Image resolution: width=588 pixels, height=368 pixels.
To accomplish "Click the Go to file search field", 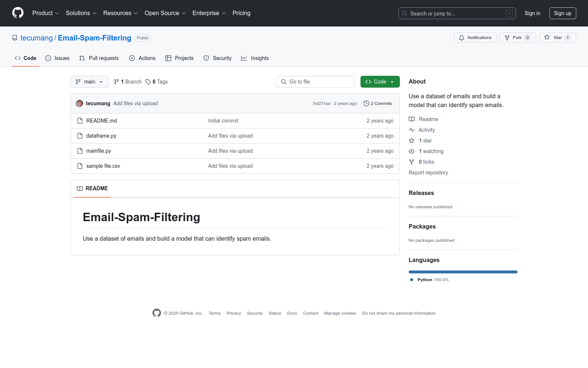I will (x=315, y=82).
